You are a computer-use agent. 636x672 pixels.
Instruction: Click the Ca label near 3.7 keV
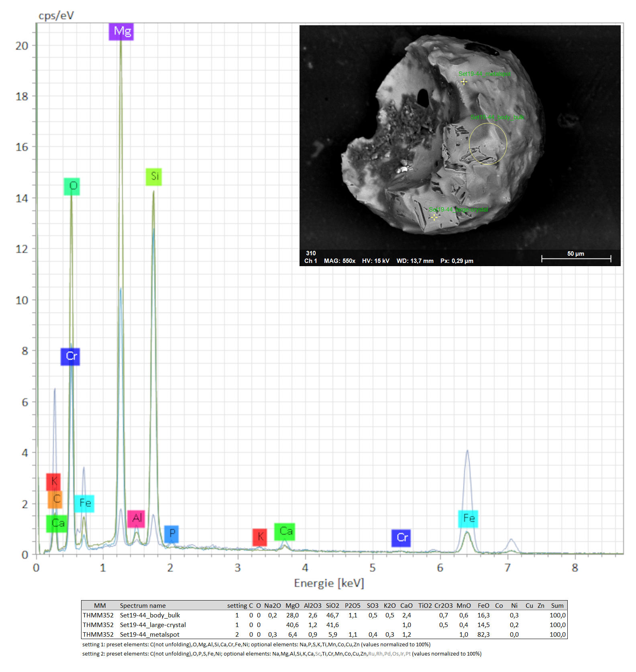click(285, 531)
